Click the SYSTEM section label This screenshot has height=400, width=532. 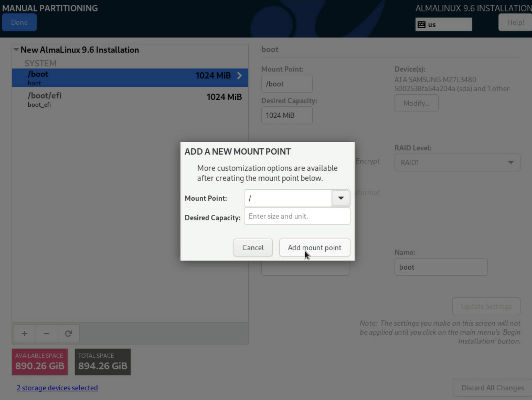tap(40, 63)
